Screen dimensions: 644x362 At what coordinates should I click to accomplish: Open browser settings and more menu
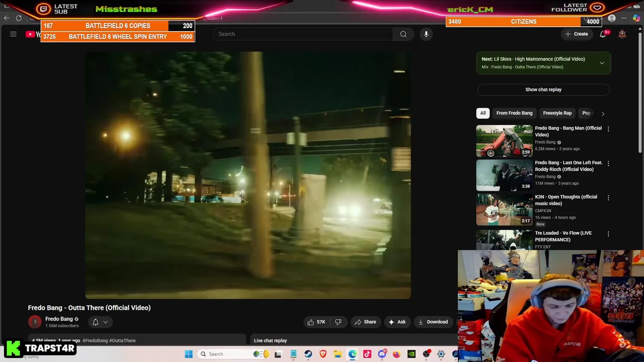[624, 18]
